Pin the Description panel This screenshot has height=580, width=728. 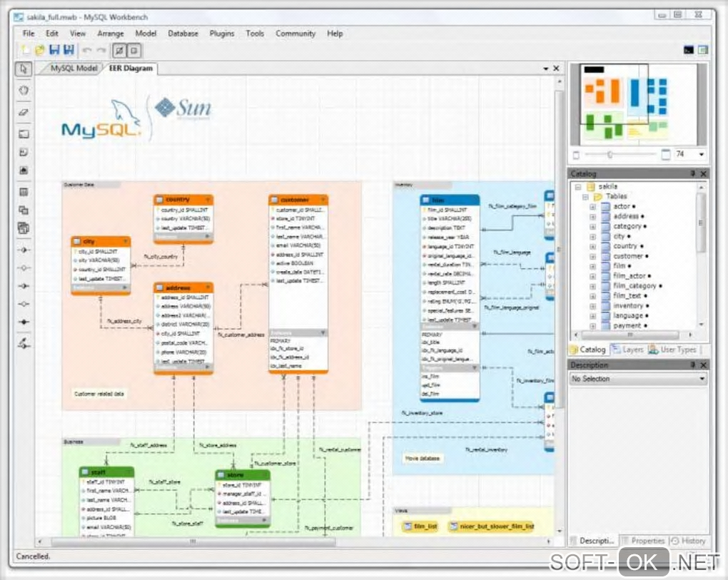(x=692, y=365)
